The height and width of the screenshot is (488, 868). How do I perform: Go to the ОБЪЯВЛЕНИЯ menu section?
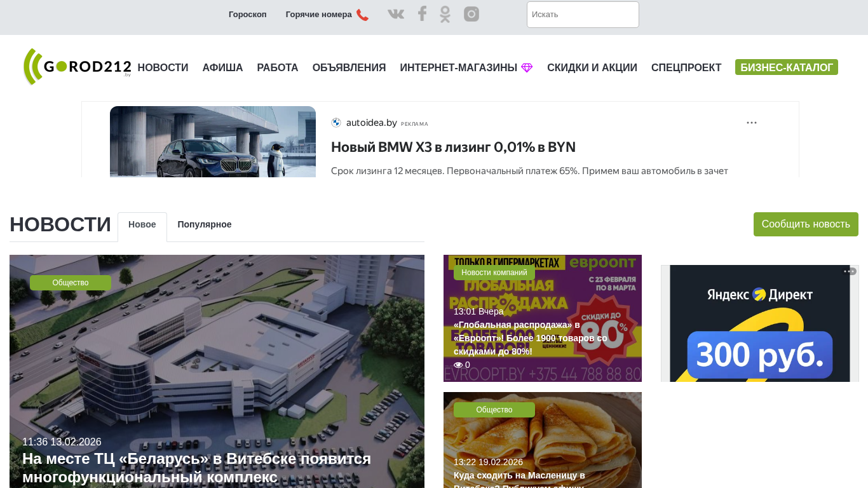click(349, 68)
